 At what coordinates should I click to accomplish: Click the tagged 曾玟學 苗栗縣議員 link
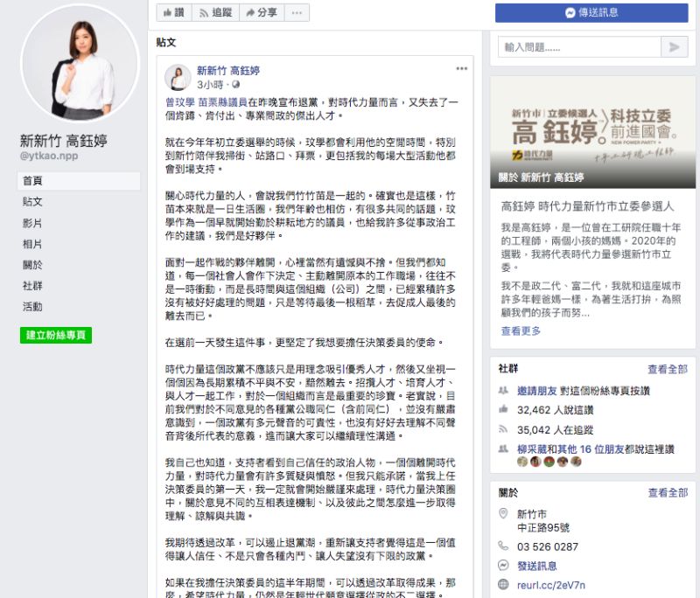(x=206, y=102)
